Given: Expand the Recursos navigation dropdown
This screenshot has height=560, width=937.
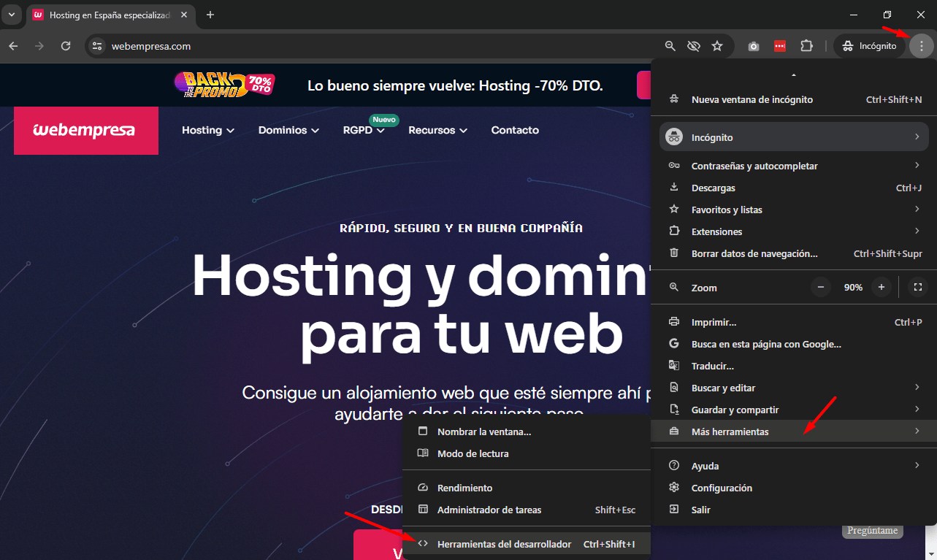Looking at the screenshot, I should click(x=437, y=130).
